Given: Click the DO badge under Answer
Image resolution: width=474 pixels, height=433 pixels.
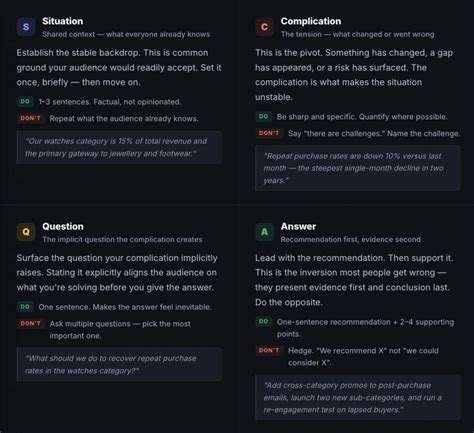Looking at the screenshot, I should (x=263, y=321).
